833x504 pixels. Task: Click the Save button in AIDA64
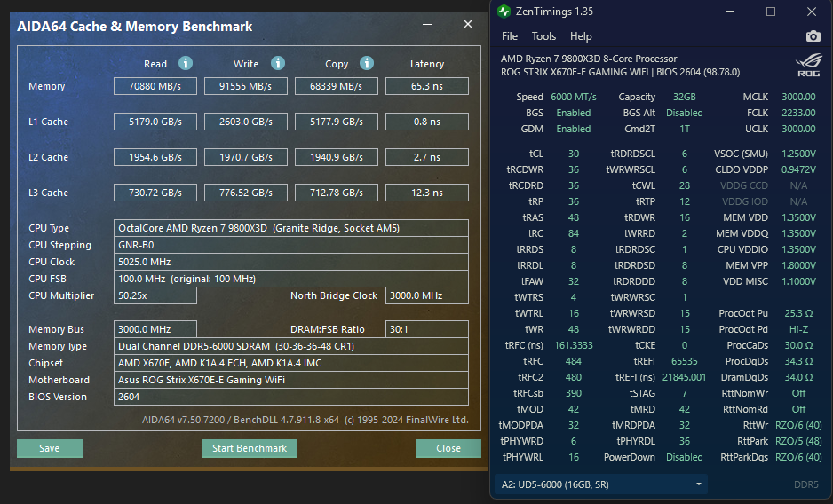(x=50, y=448)
